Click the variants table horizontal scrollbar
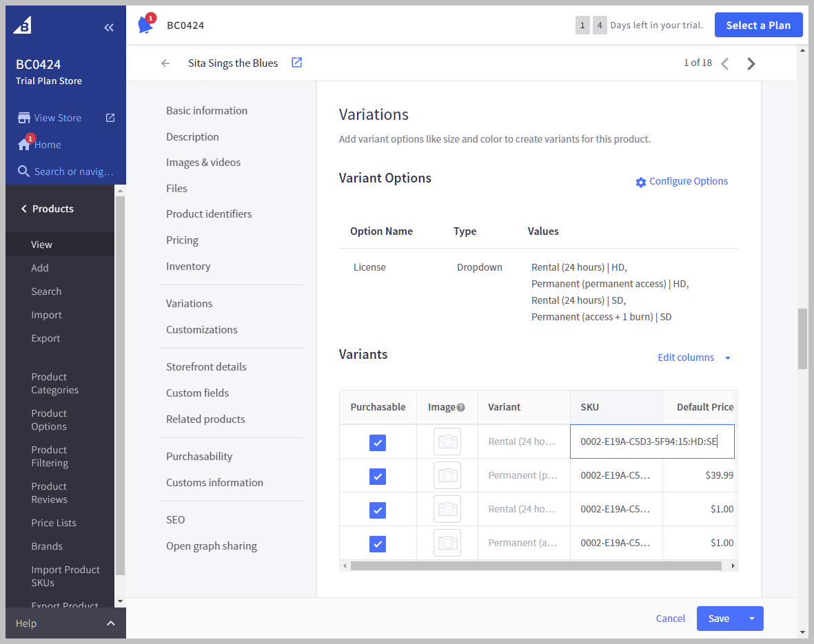Viewport: 814px width, 644px height. coord(536,566)
